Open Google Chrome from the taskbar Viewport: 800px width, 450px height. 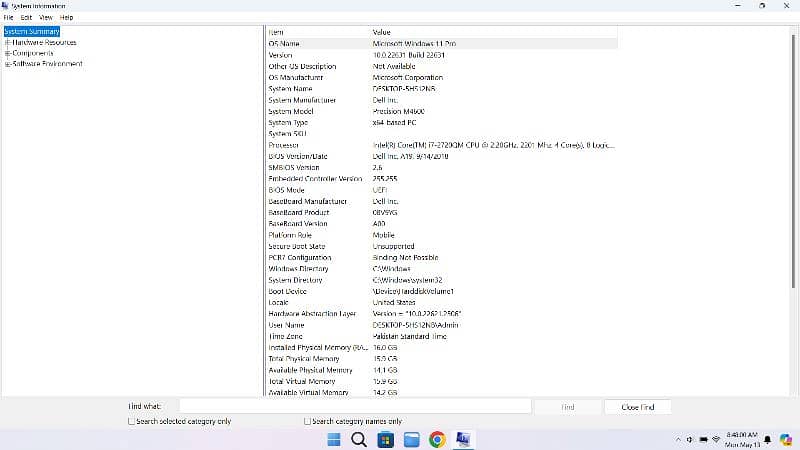point(437,439)
